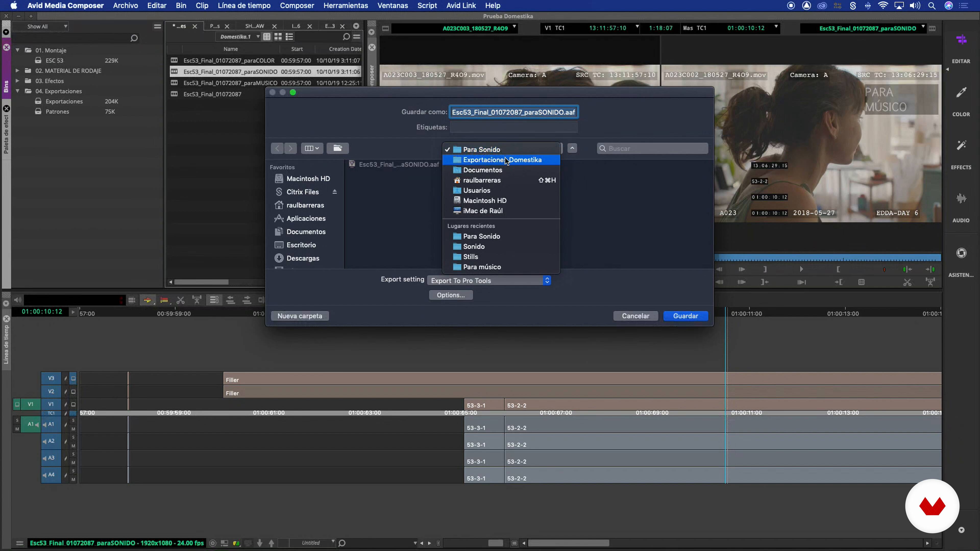Select Esc53_Final_01072087_paraCOLOR sequence row
Viewport: 980px width, 551px height.
(x=265, y=60)
